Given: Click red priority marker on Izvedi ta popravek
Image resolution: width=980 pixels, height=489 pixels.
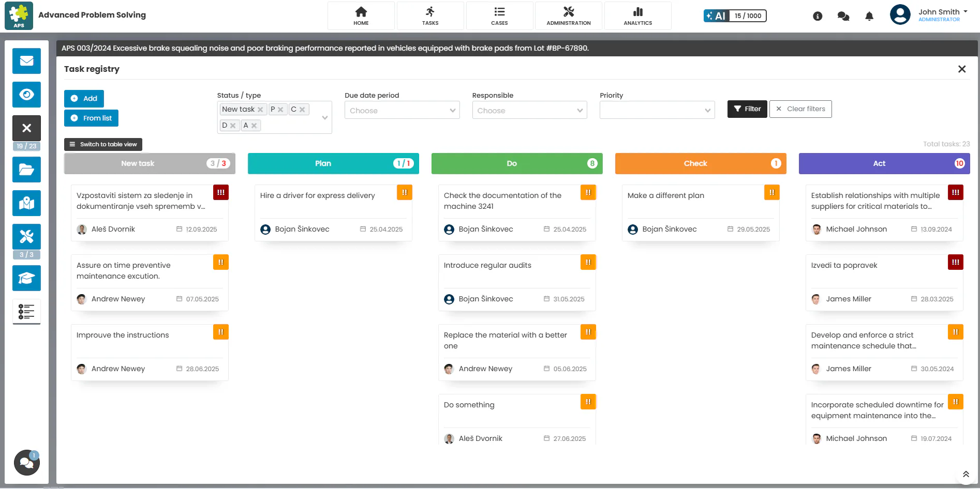Looking at the screenshot, I should tap(955, 262).
